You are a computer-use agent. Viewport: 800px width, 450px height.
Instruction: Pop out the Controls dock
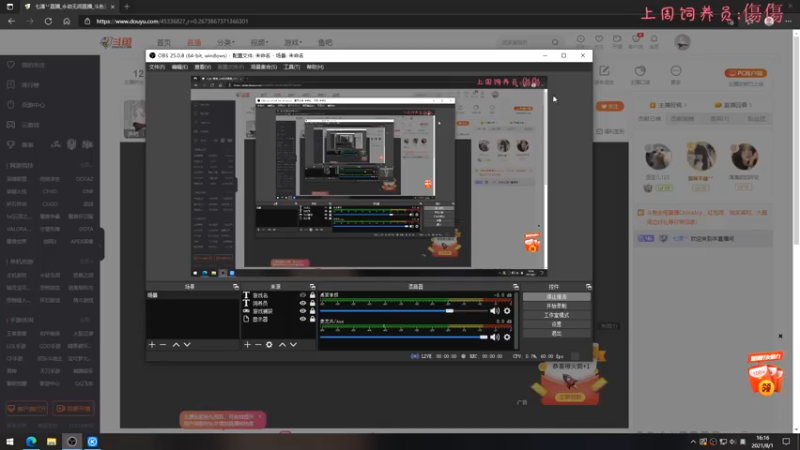click(x=588, y=287)
